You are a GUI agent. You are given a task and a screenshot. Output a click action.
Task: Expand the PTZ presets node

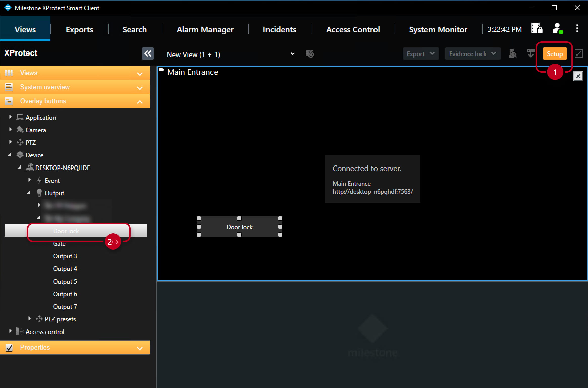(30, 318)
